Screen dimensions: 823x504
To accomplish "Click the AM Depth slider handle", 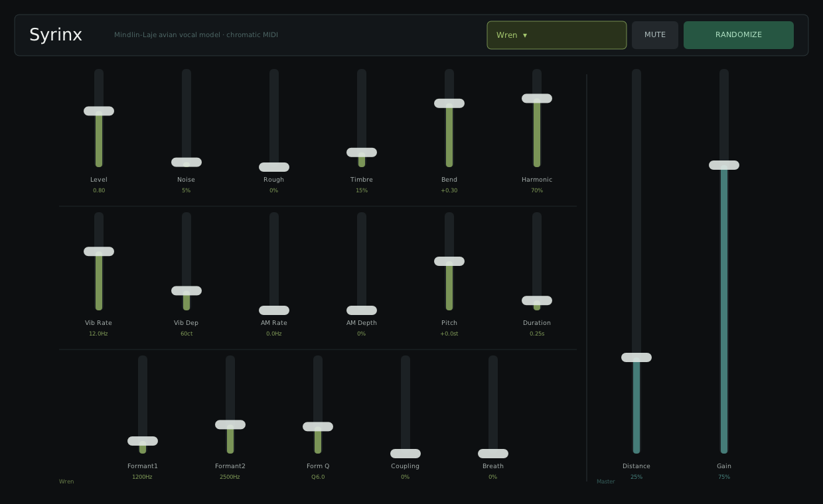I will pyautogui.click(x=362, y=310).
